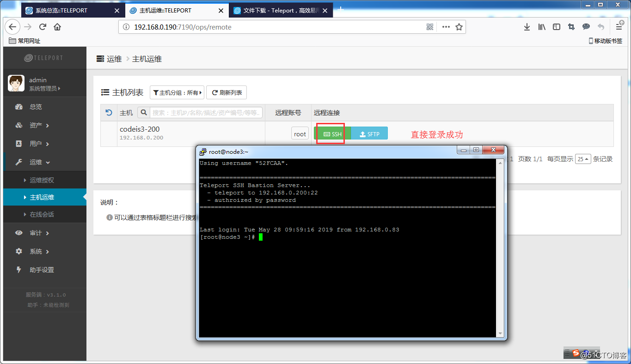Open the 系统管理员 user dropdown
Image resolution: width=631 pixels, height=364 pixels.
[x=45, y=88]
